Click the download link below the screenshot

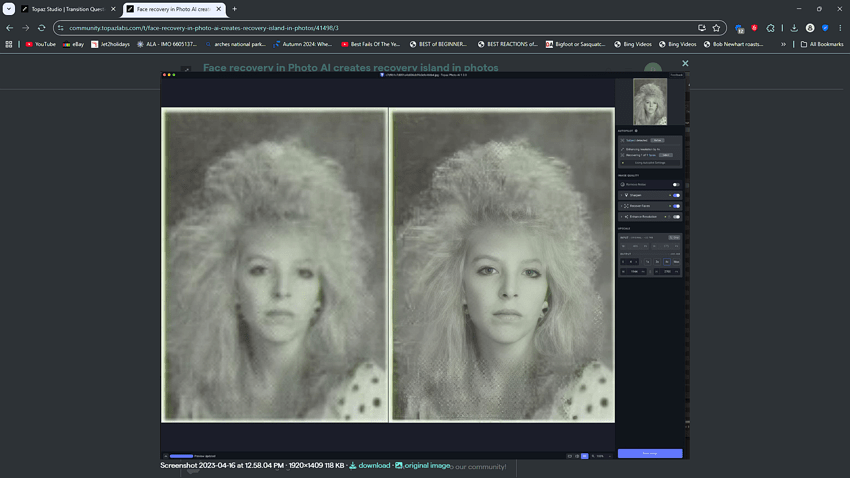374,465
